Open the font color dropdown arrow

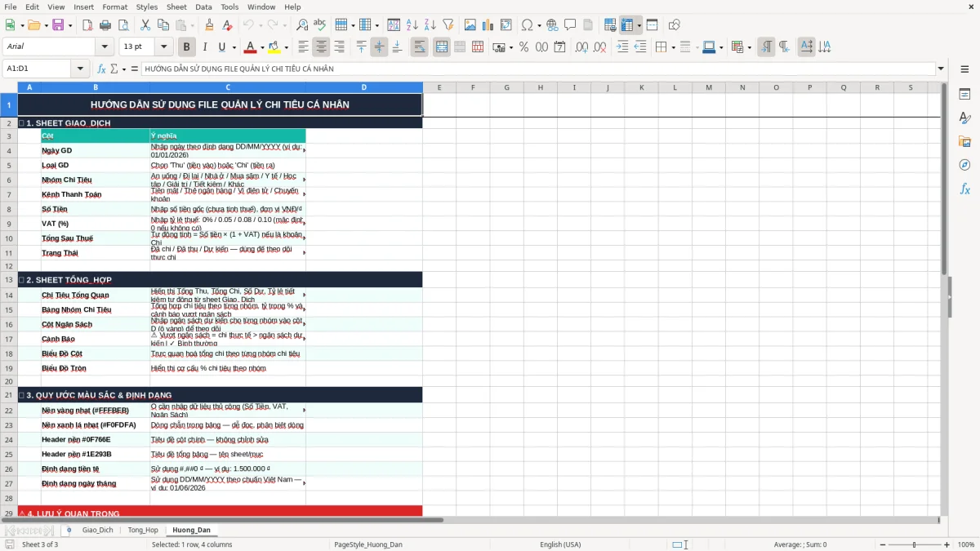coord(261,47)
